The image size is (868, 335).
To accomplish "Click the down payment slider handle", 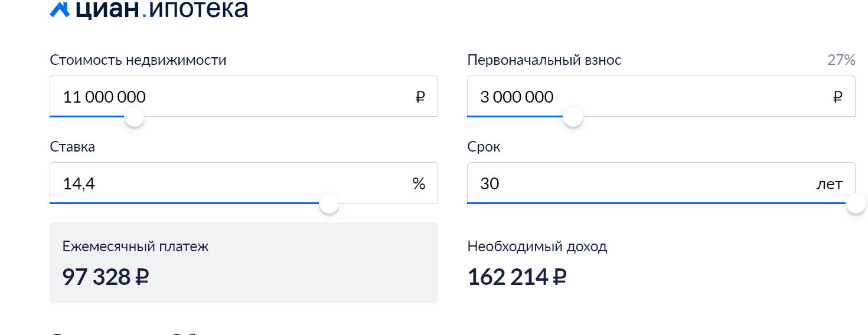I will point(573,117).
